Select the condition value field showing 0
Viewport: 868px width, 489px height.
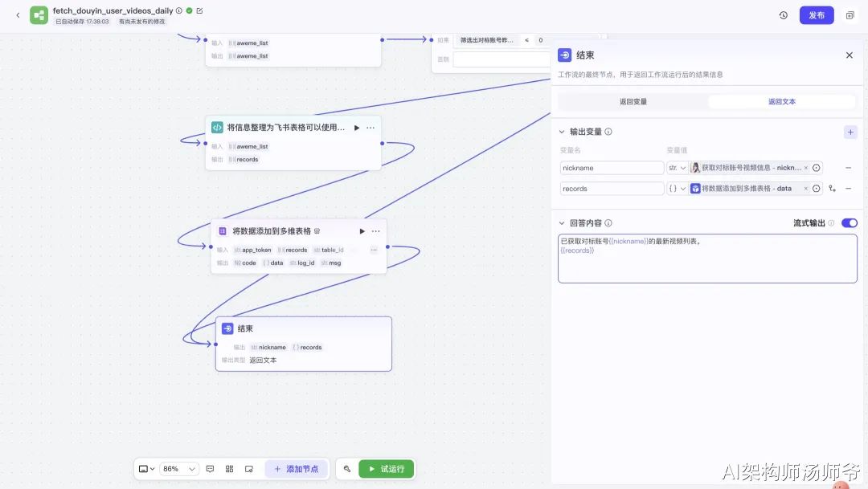click(x=542, y=40)
